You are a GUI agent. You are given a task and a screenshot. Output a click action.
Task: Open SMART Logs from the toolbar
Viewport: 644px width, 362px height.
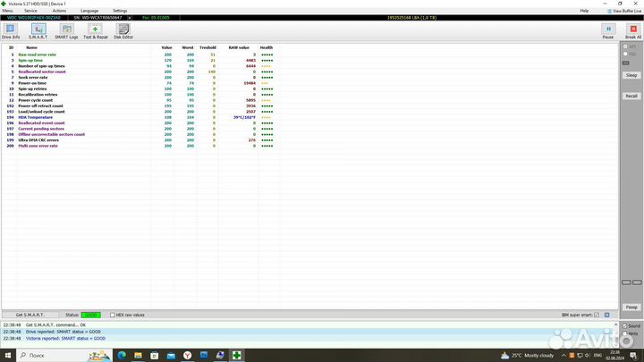[66, 31]
